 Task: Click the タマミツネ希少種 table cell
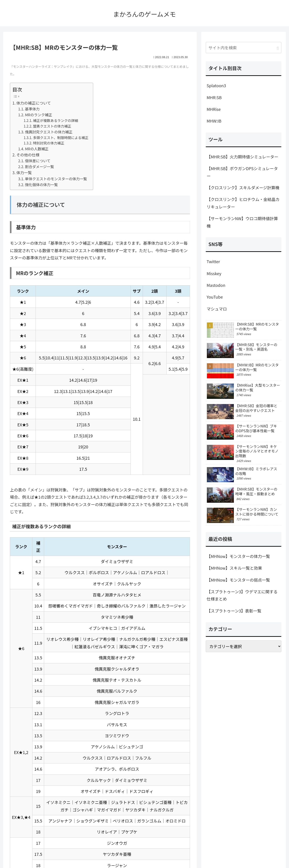tap(117, 617)
